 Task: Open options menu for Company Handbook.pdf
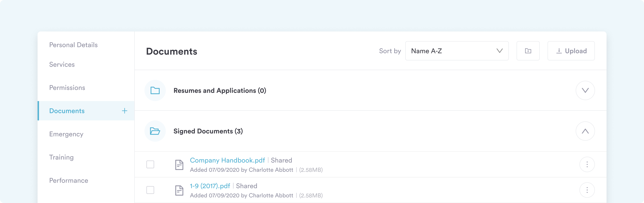coord(587,164)
